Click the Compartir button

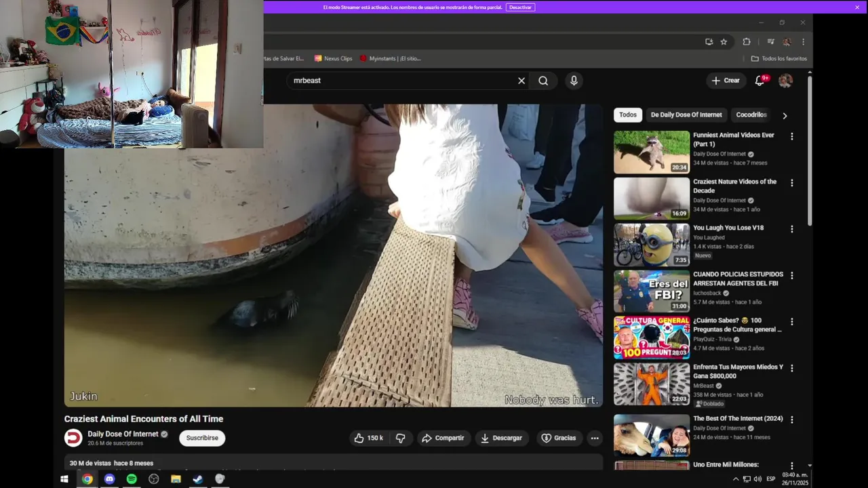point(442,438)
